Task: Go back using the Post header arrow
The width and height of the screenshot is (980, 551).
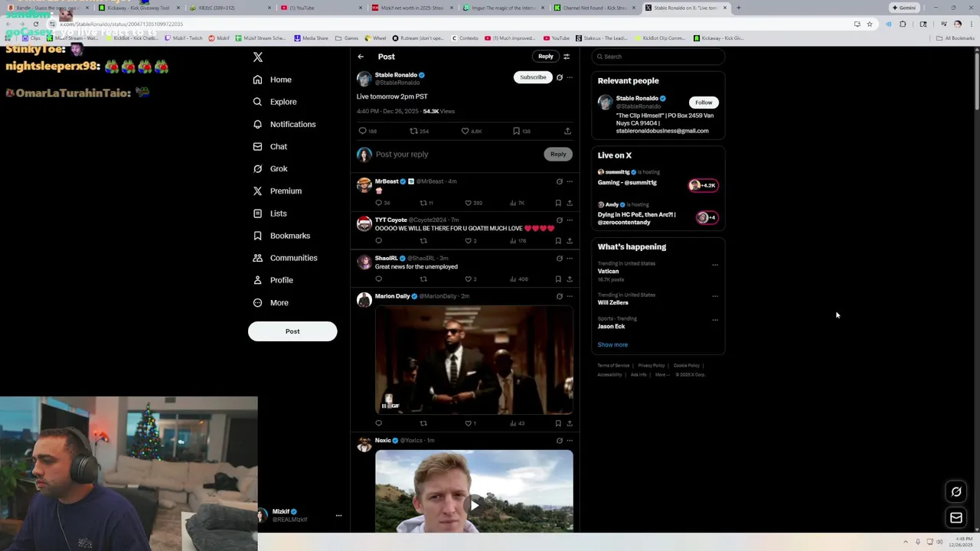Action: (x=361, y=57)
